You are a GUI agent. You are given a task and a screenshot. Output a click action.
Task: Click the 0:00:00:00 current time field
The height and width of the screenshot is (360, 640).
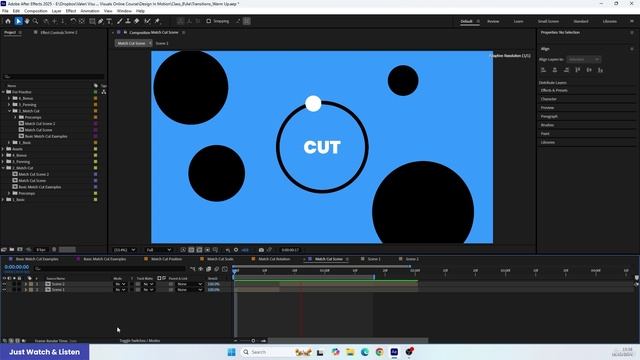click(x=17, y=267)
